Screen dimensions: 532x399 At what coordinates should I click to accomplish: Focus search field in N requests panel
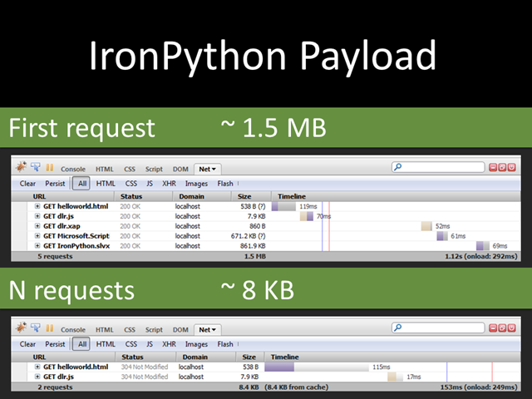coord(438,328)
